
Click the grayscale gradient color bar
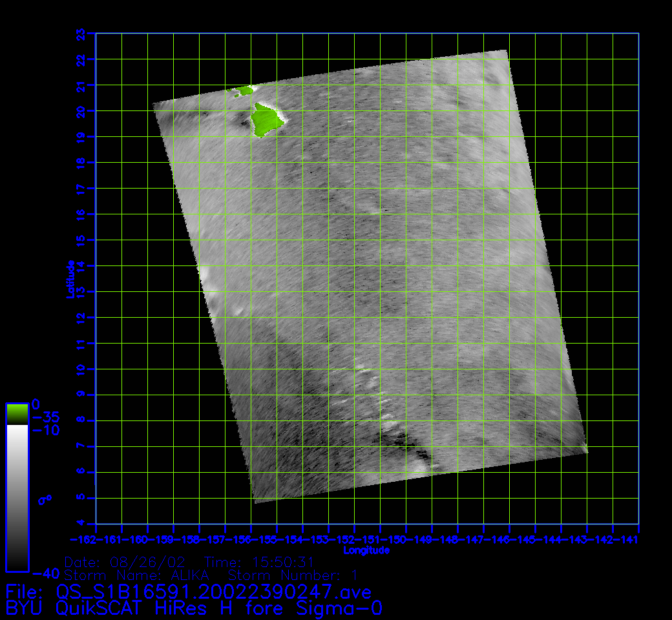click(17, 497)
